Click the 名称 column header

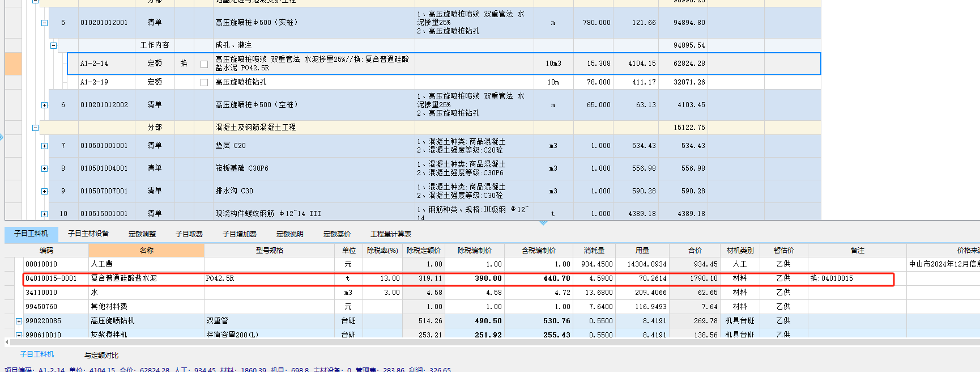pos(147,250)
